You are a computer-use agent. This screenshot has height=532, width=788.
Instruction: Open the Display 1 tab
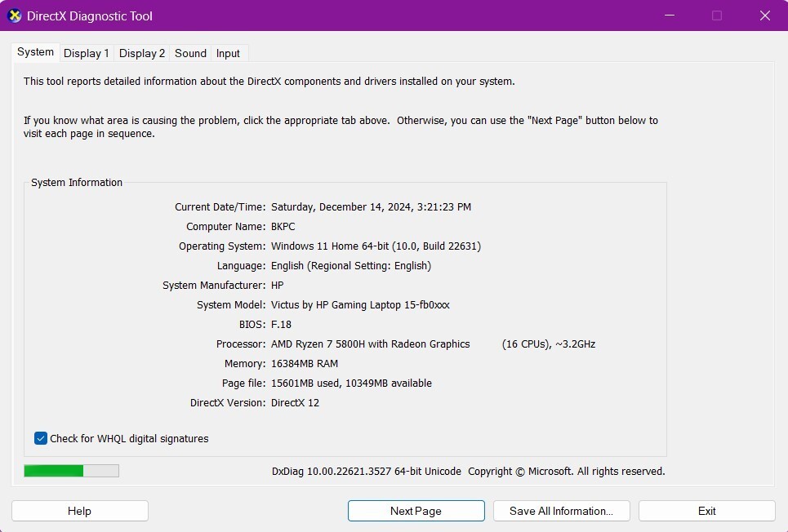coord(87,53)
